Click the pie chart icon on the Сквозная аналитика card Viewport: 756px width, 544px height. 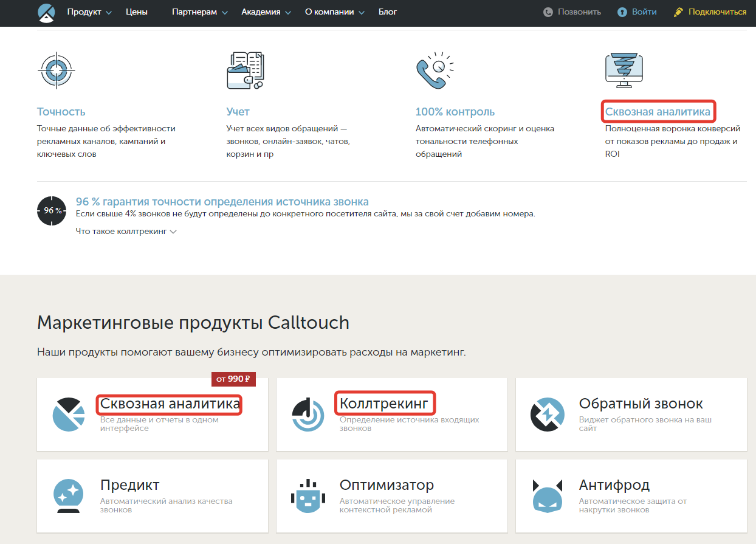click(x=69, y=415)
